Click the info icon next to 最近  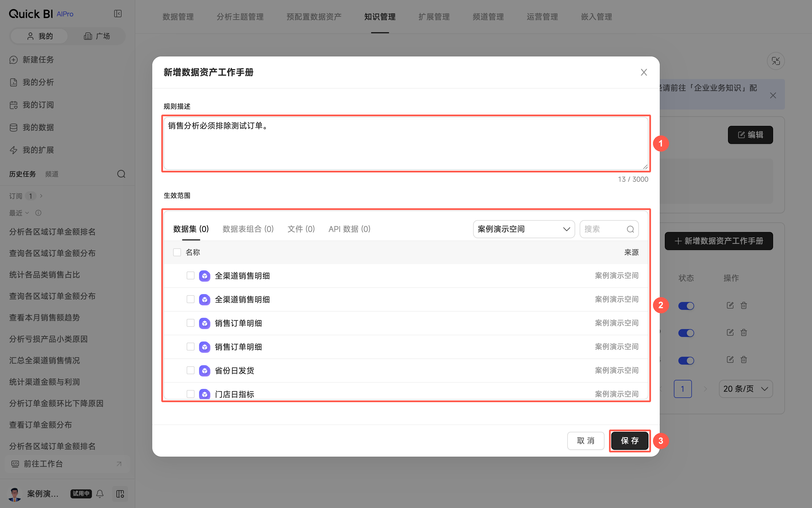coord(38,213)
